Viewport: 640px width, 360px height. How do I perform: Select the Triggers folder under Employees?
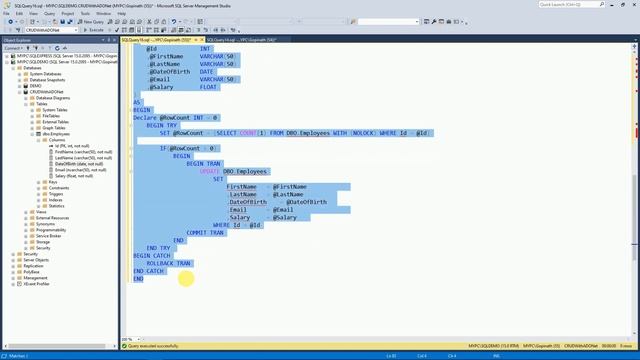pos(56,194)
